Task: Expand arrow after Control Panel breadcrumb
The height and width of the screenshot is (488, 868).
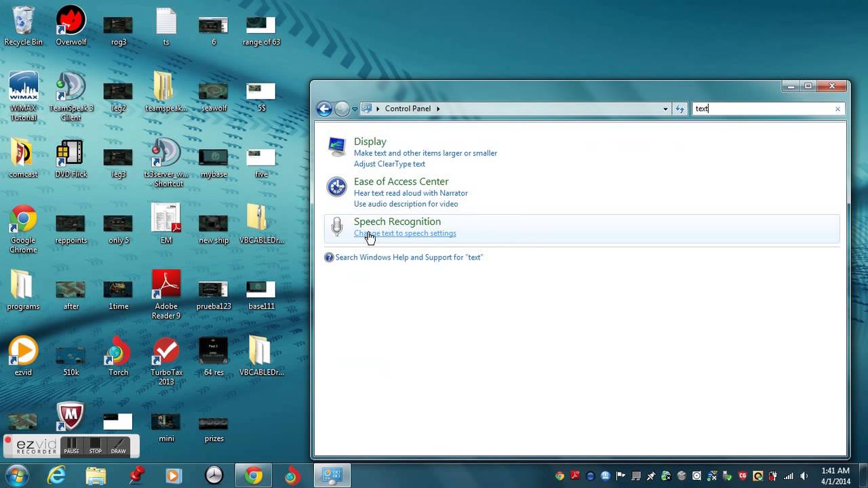Action: (438, 108)
